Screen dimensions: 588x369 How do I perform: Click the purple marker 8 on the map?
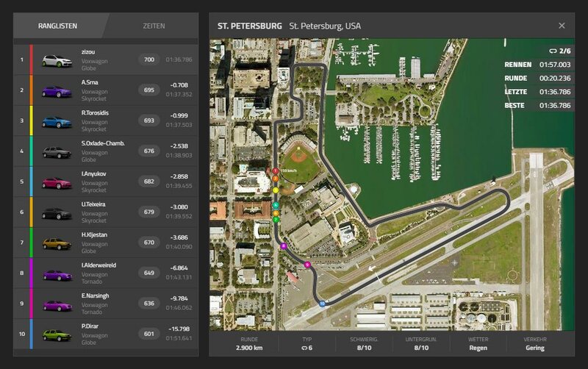click(x=284, y=246)
